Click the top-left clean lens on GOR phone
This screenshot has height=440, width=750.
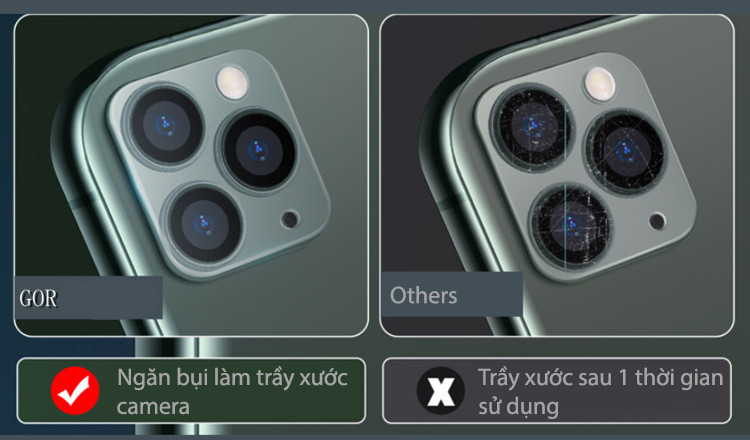pyautogui.click(x=166, y=125)
